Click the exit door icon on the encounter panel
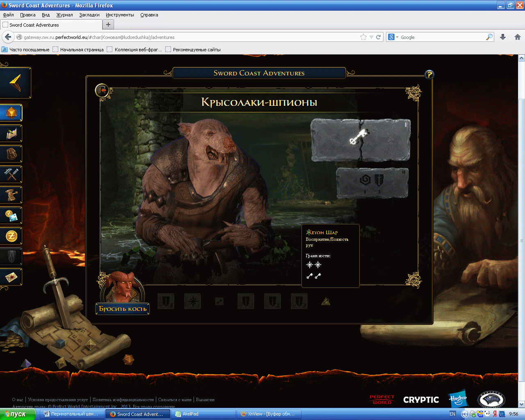Image resolution: width=525 pixels, height=420 pixels. point(102,90)
